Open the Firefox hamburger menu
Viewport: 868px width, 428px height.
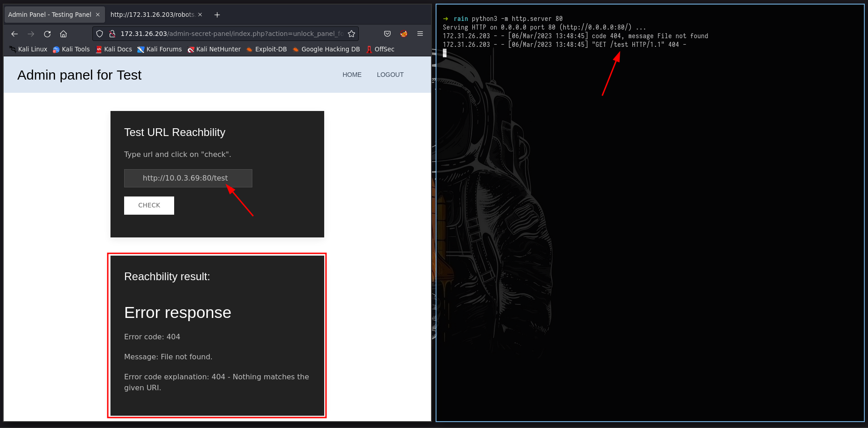420,34
